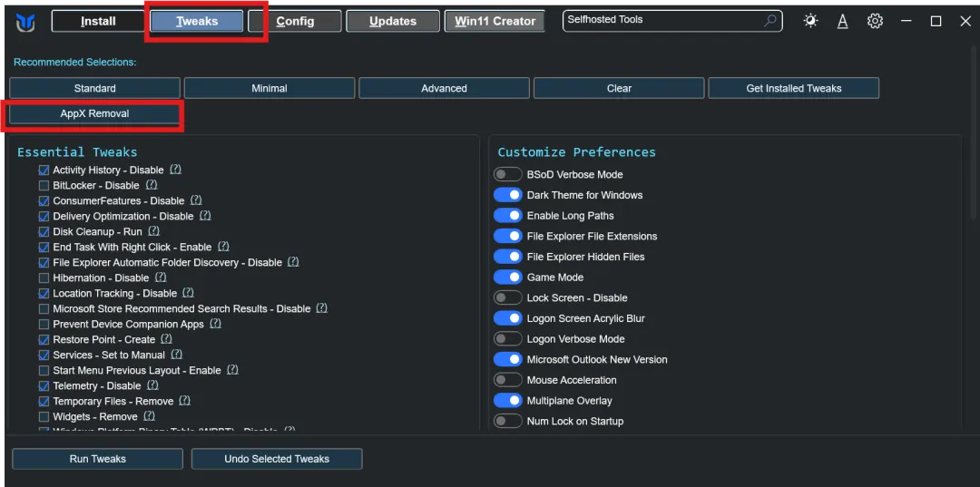Open help for Prevent Device Companion Apps
The width and height of the screenshot is (980, 487).
point(216,324)
